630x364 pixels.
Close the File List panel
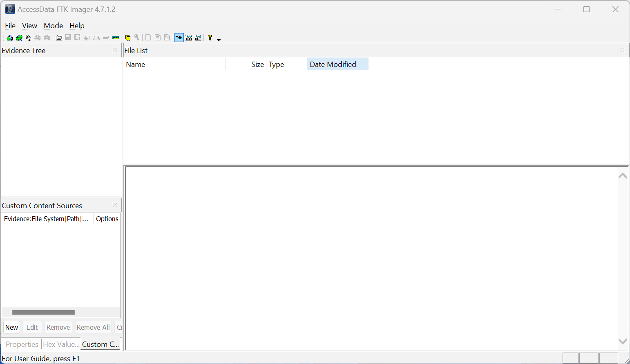point(622,50)
